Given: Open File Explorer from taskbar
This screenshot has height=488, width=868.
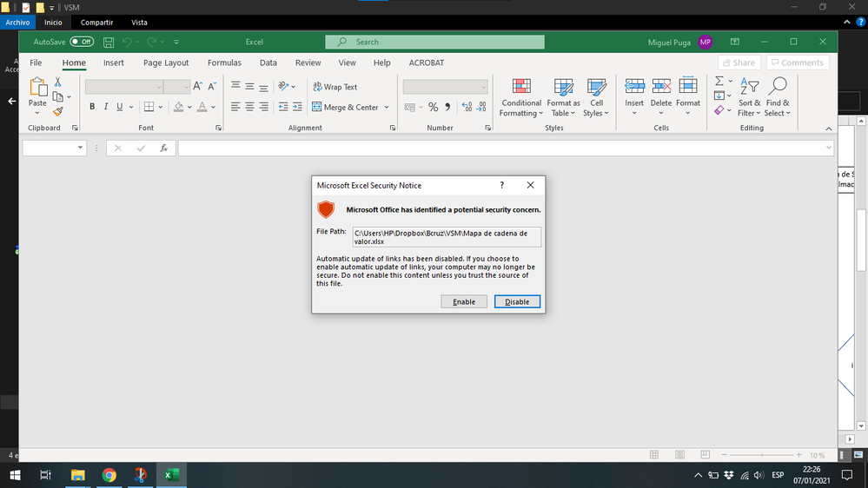Looking at the screenshot, I should (77, 475).
